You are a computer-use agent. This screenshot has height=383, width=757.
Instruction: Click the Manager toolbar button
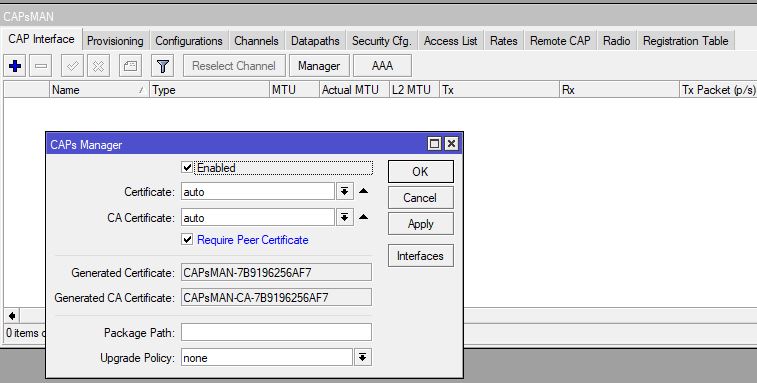[319, 66]
